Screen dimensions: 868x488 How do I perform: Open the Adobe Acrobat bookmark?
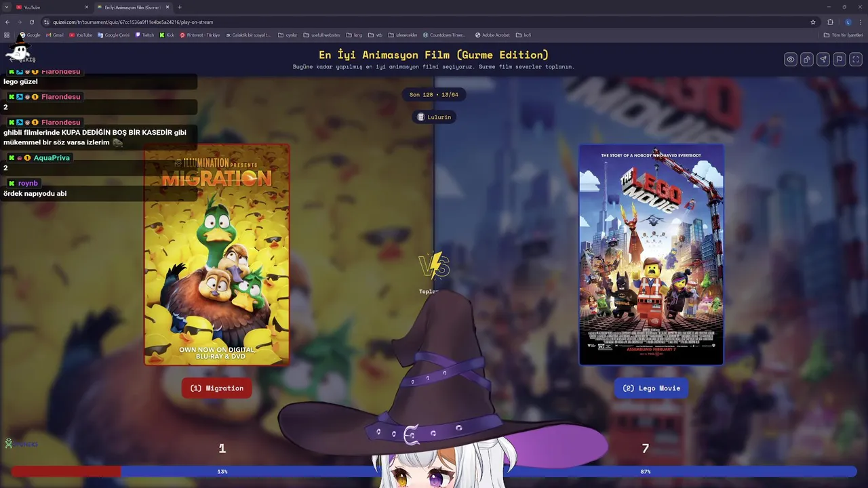pos(492,35)
